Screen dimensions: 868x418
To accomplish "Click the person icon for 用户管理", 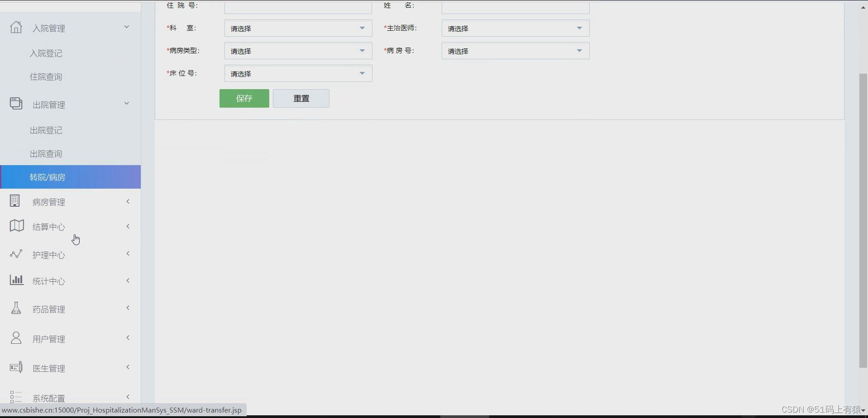I will (16, 337).
